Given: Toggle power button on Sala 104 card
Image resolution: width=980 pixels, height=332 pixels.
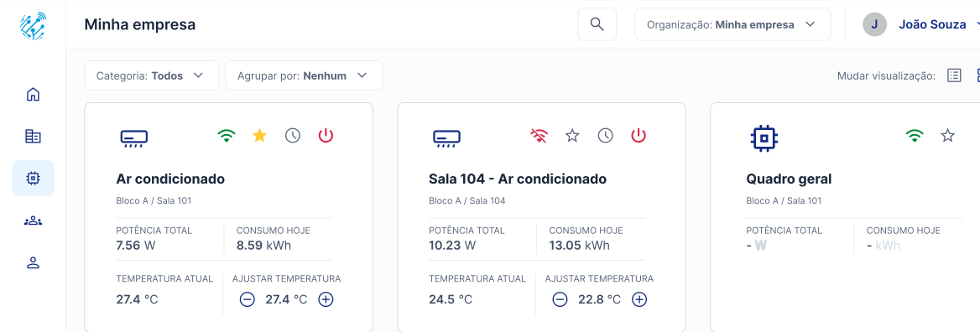Looking at the screenshot, I should pos(639,136).
